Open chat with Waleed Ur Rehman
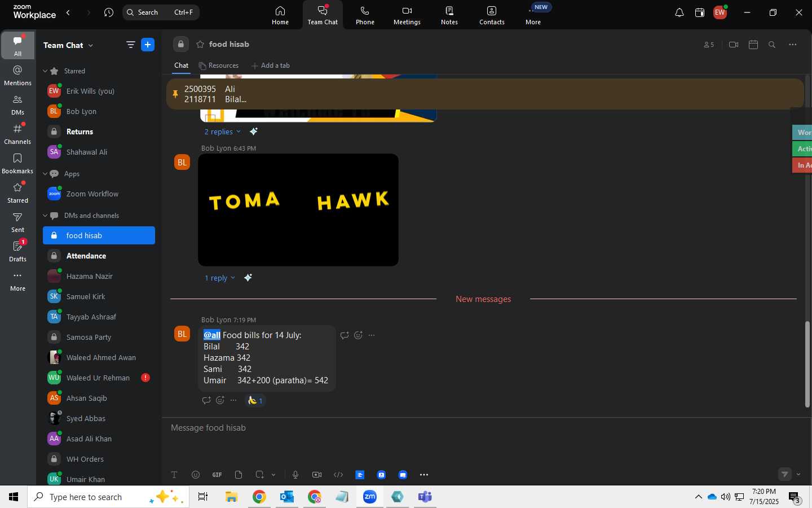 pos(99,378)
